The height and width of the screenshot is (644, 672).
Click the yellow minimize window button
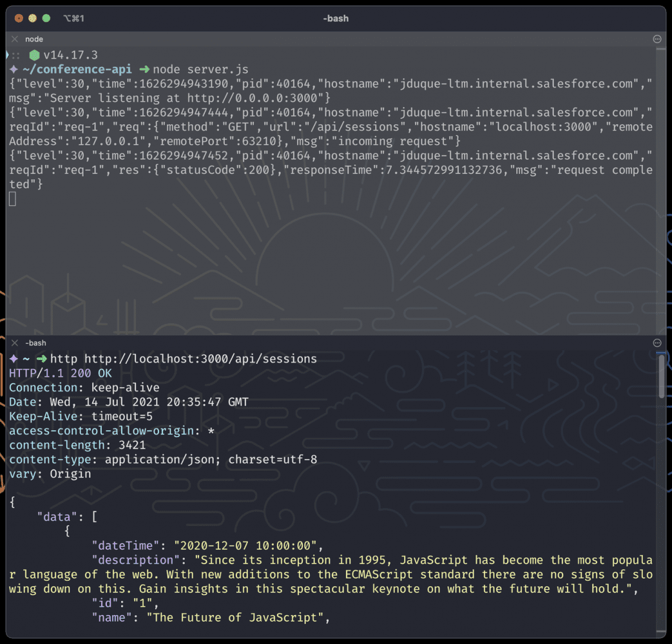32,19
